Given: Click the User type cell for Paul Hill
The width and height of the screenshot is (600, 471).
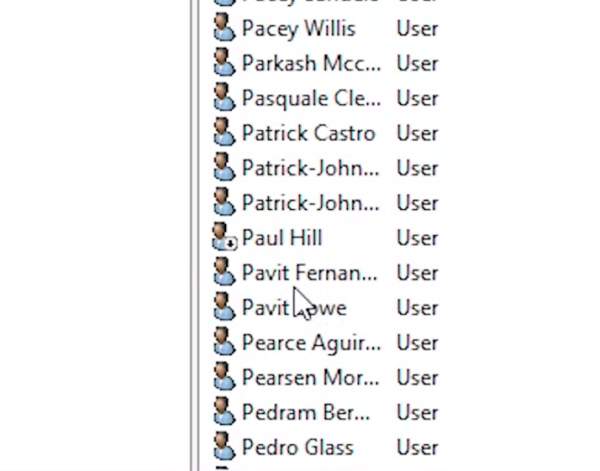Looking at the screenshot, I should click(x=417, y=238).
